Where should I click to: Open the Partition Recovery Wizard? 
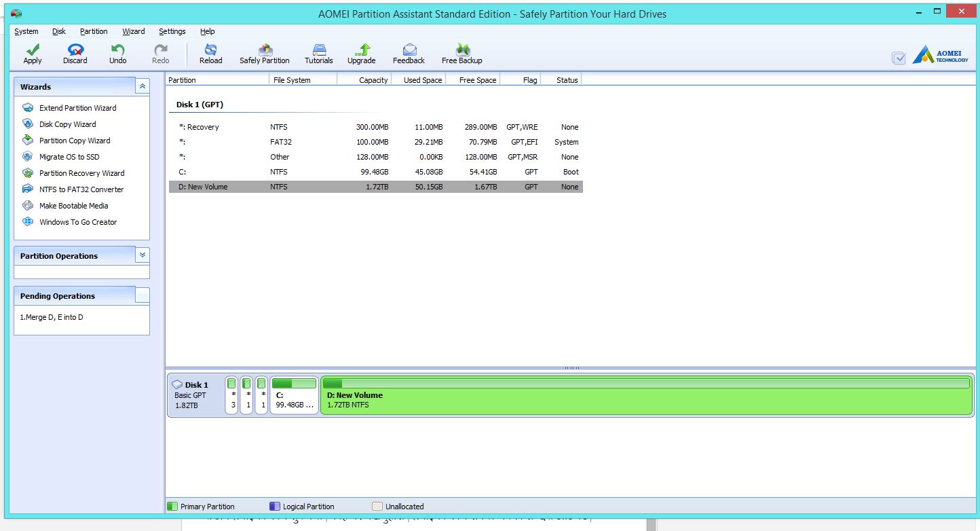click(82, 173)
